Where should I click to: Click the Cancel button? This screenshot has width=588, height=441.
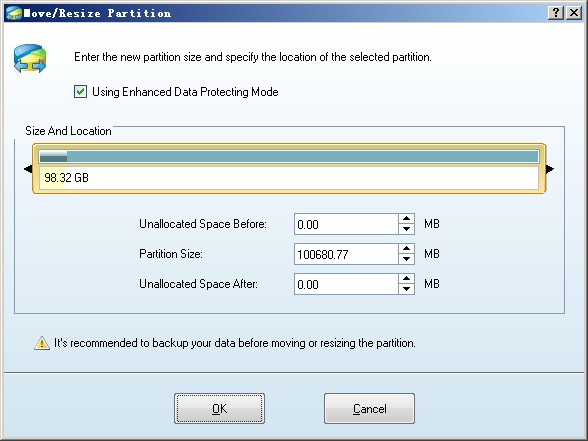click(369, 408)
